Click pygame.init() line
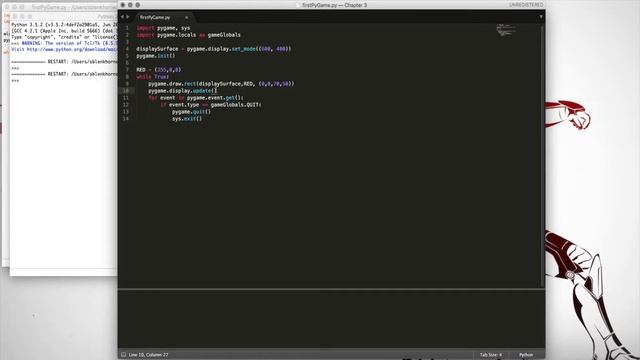 click(x=156, y=56)
